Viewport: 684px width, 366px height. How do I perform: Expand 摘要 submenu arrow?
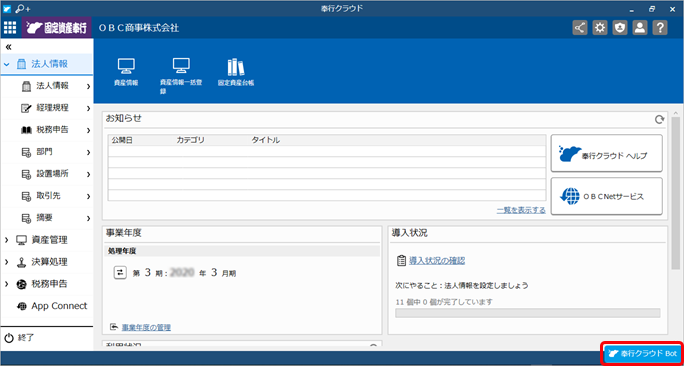(x=88, y=218)
